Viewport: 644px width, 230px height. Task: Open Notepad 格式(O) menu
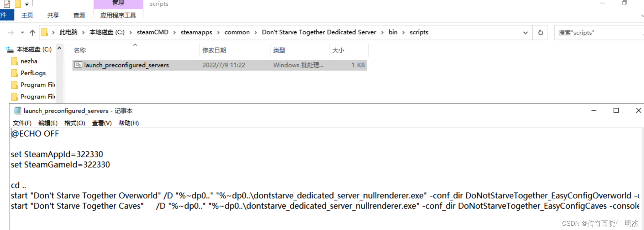click(75, 123)
